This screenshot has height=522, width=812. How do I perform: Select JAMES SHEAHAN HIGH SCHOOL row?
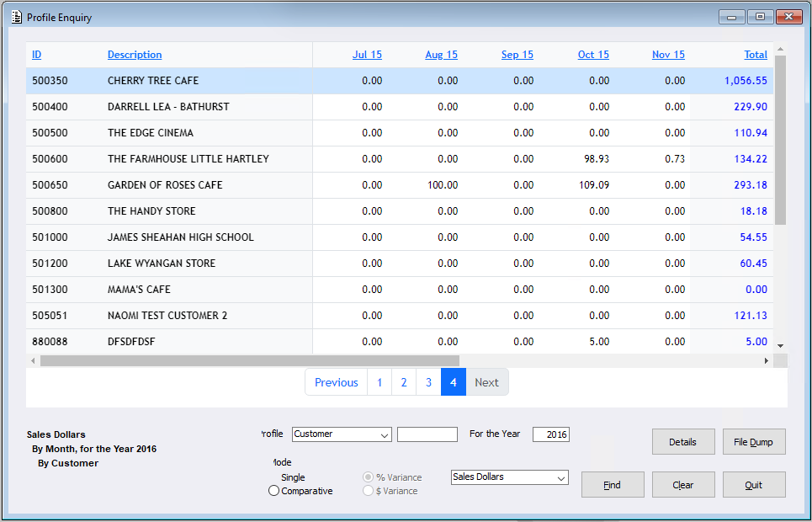(x=399, y=237)
